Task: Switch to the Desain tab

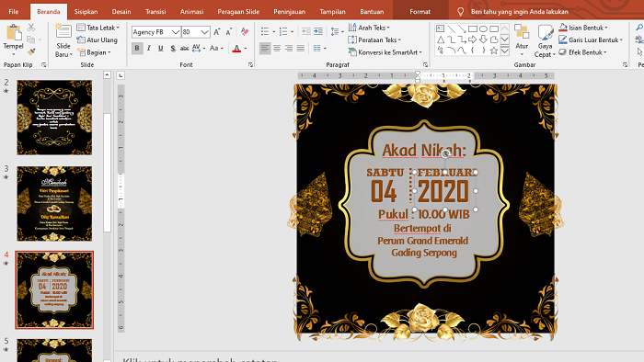Action: click(x=121, y=11)
